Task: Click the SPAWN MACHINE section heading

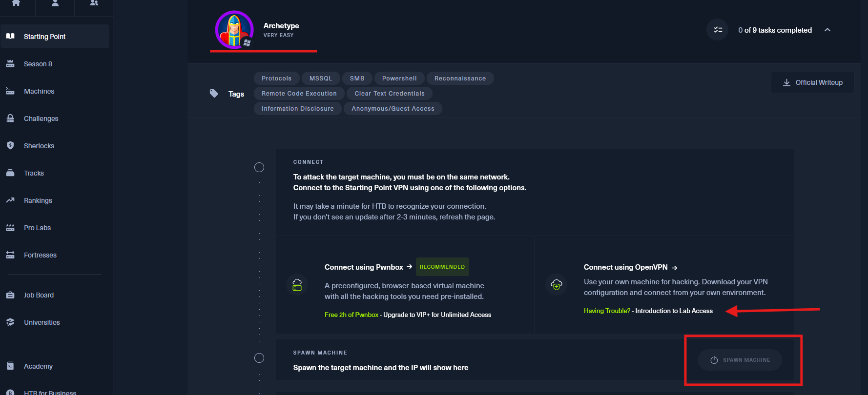Action: (320, 353)
